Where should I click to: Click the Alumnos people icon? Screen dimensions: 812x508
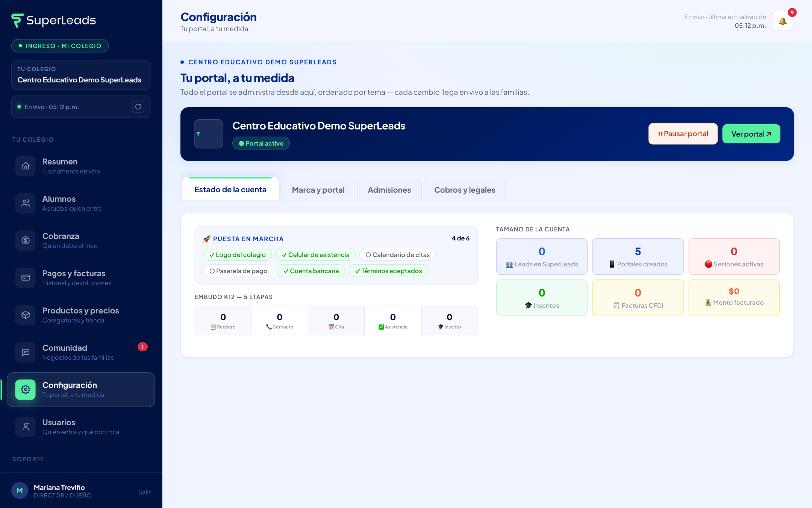(26, 203)
